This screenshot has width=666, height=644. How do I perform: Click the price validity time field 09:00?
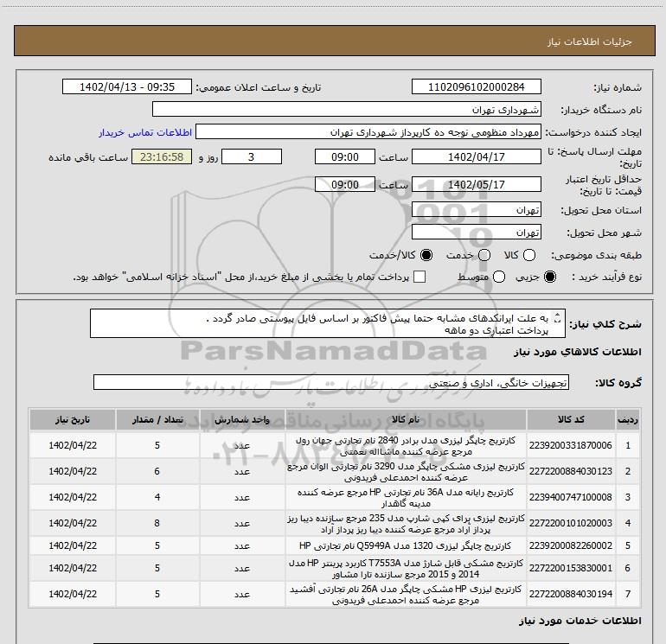pos(345,184)
